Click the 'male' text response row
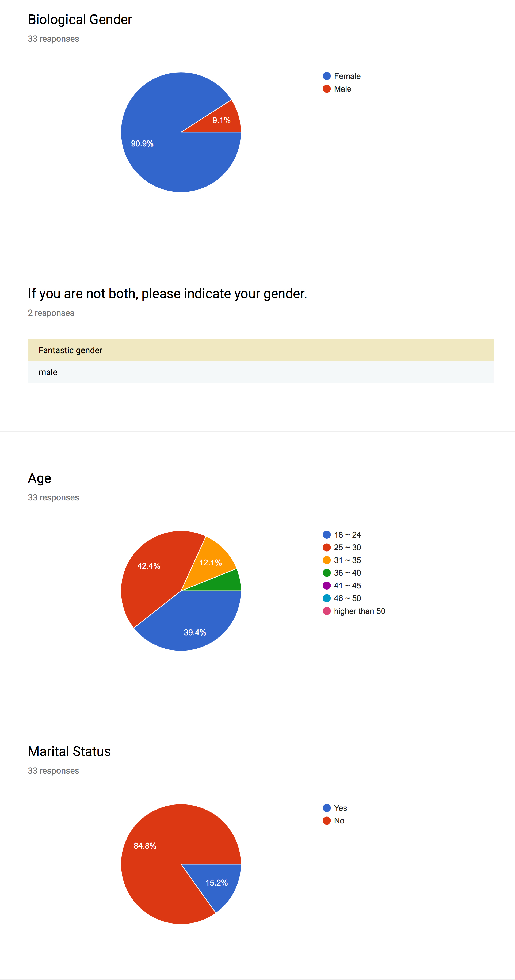This screenshot has width=515, height=980. 261,372
